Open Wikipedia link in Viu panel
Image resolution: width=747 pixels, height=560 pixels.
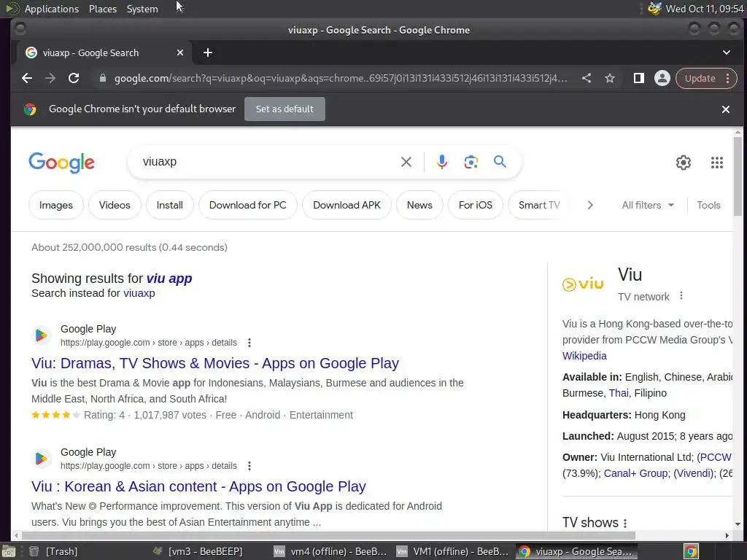click(584, 356)
